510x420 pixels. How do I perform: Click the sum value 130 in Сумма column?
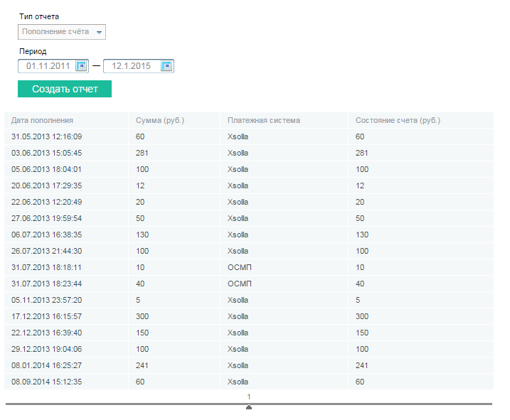(x=142, y=235)
